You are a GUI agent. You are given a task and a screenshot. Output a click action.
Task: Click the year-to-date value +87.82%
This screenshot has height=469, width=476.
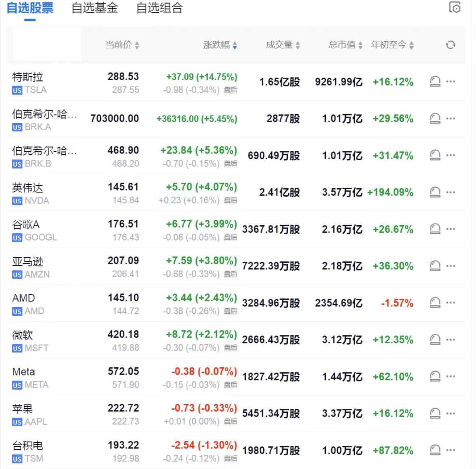393,450
